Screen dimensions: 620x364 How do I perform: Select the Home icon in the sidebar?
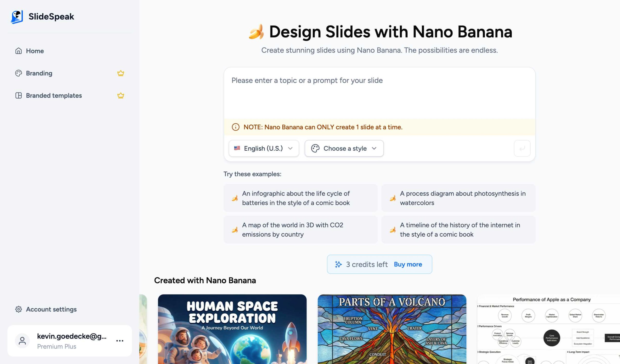18,51
